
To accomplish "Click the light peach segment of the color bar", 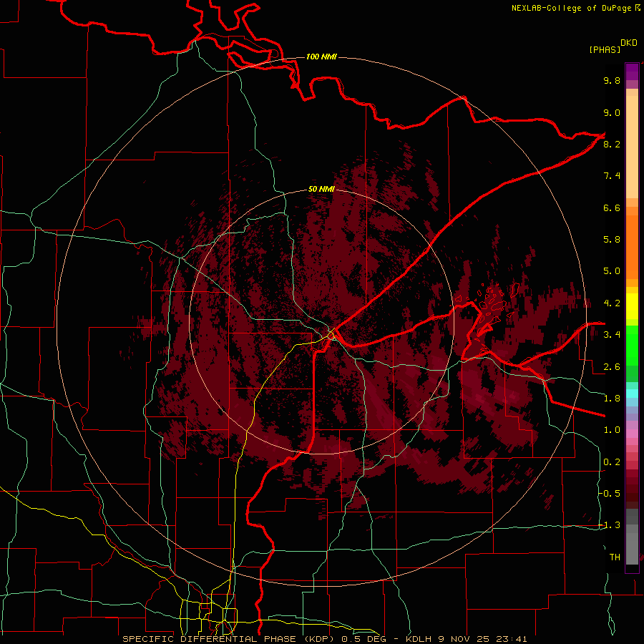I will pyautogui.click(x=632, y=147).
